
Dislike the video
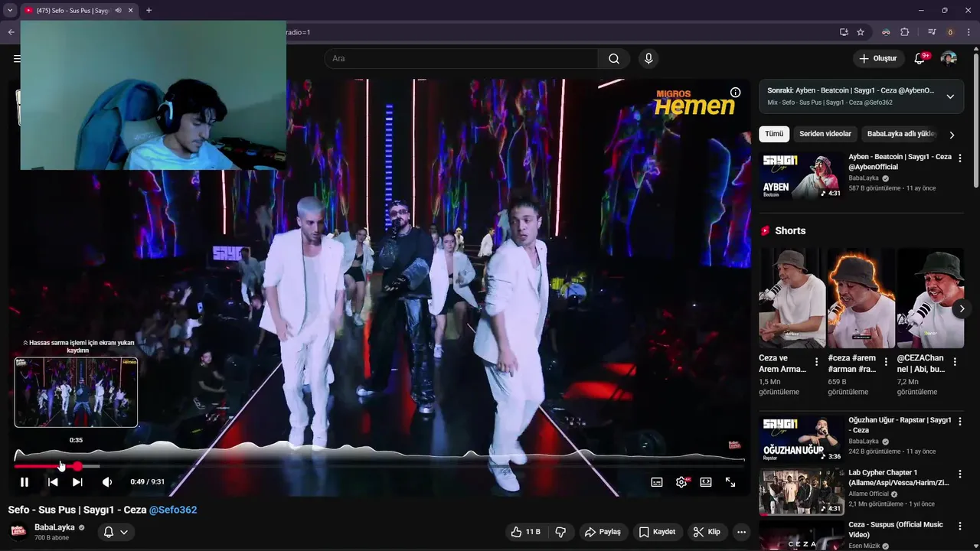pyautogui.click(x=560, y=532)
